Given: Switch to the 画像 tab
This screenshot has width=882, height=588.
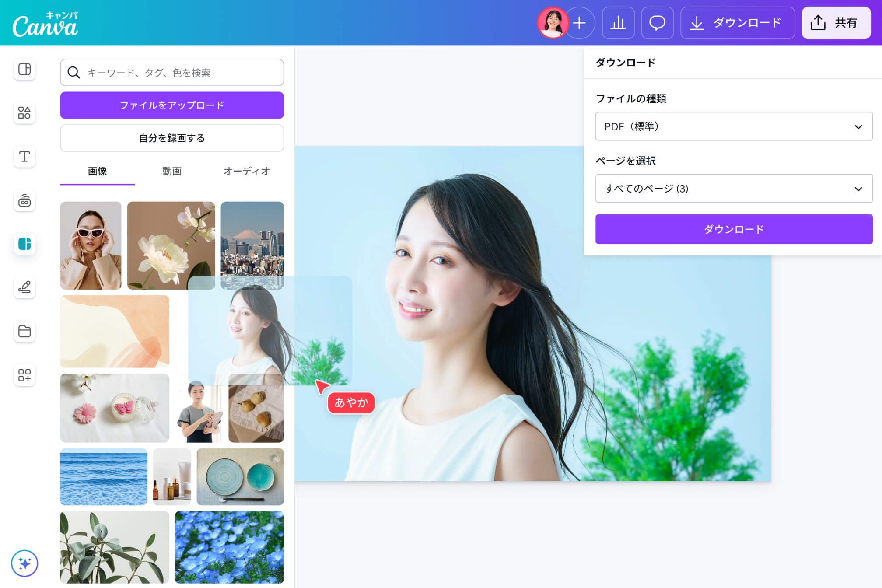Looking at the screenshot, I should (x=97, y=171).
